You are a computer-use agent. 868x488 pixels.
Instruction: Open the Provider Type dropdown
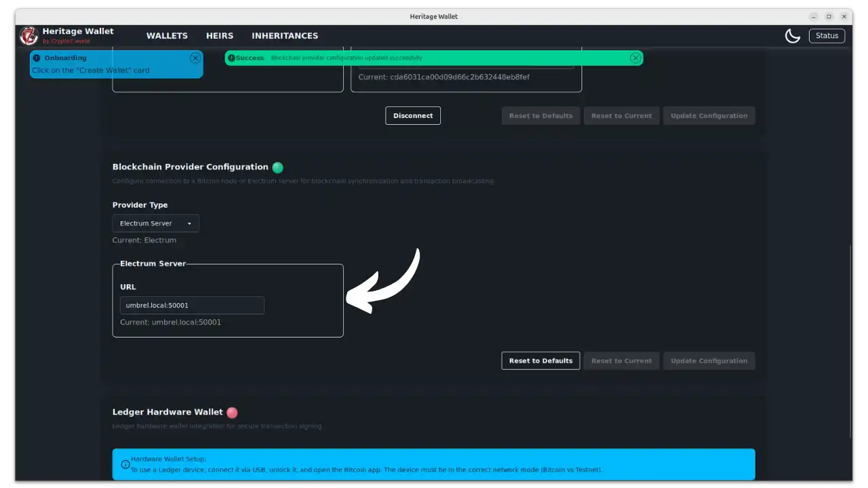(x=155, y=224)
